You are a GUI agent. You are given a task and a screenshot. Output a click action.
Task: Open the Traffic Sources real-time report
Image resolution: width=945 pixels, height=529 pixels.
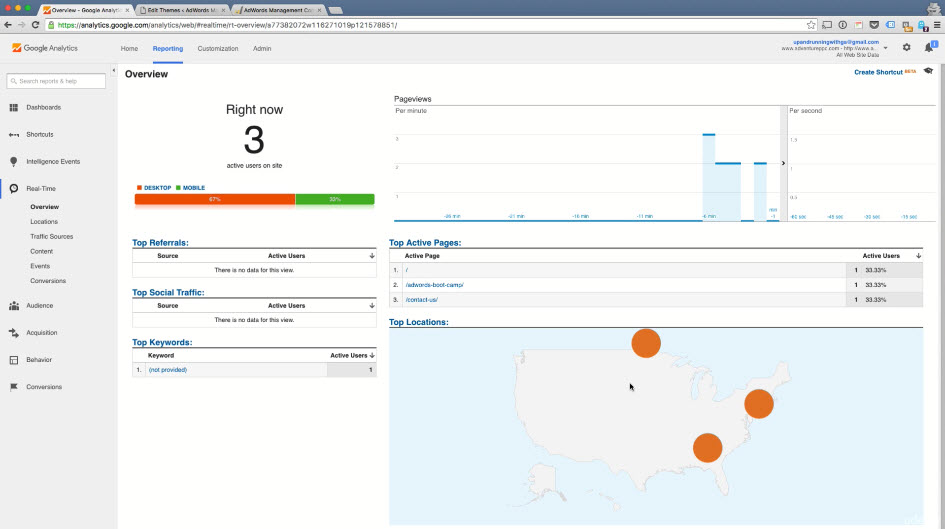[x=51, y=237]
